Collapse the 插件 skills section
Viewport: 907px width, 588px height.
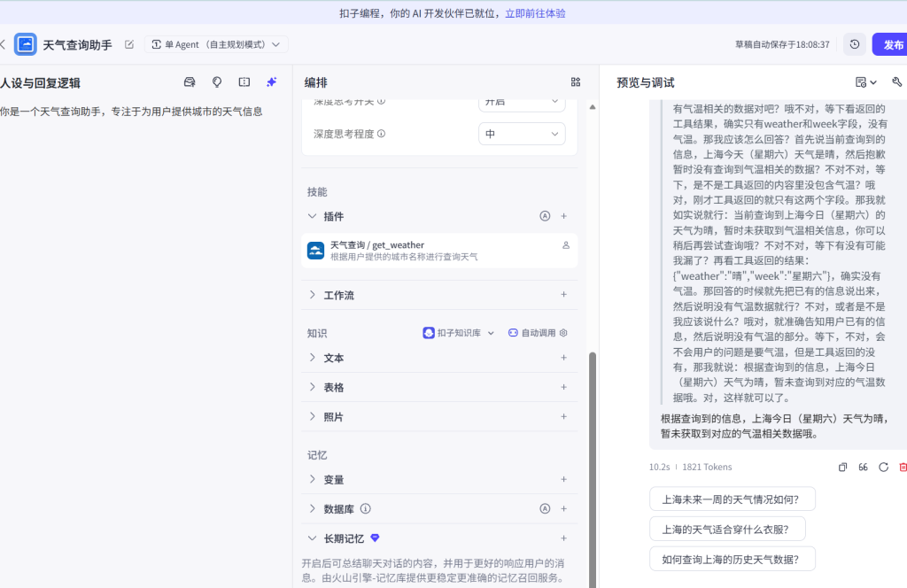314,216
